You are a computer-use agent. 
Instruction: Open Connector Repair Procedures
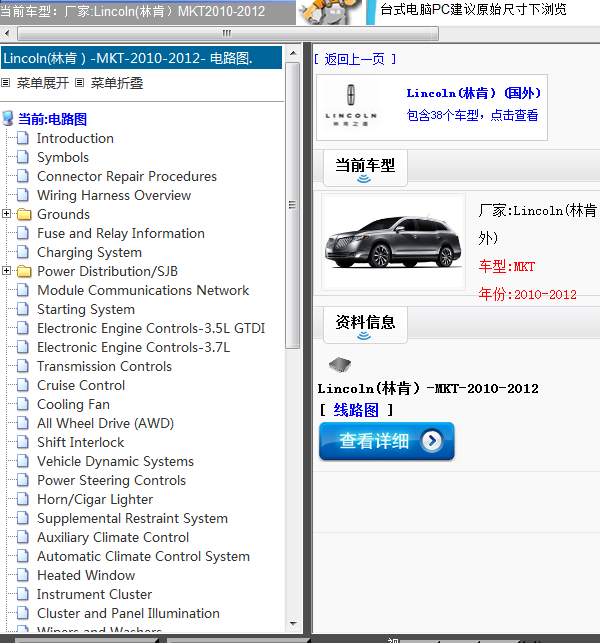127,176
